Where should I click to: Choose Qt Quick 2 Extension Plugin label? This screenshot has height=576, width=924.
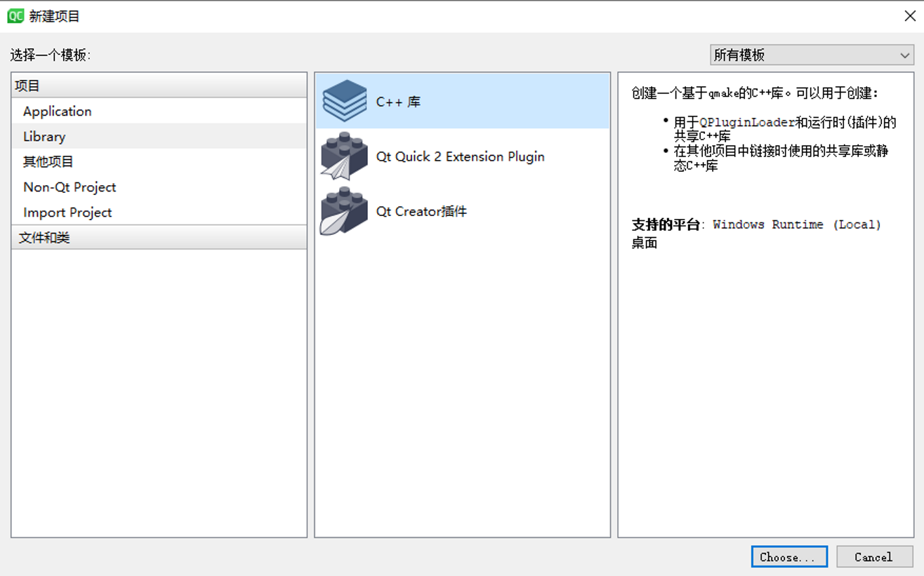[x=460, y=156]
